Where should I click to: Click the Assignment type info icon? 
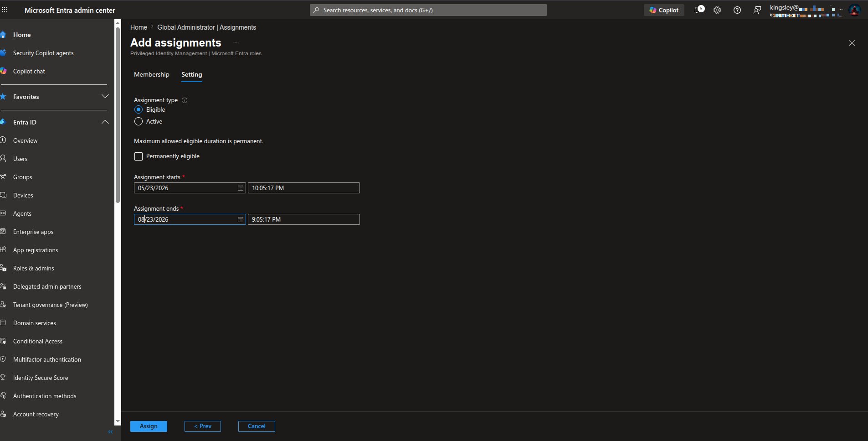[185, 100]
